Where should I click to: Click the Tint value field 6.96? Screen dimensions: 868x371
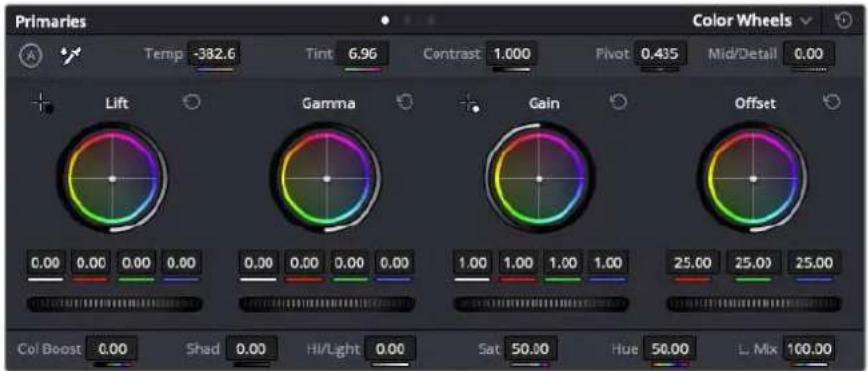coord(362,54)
